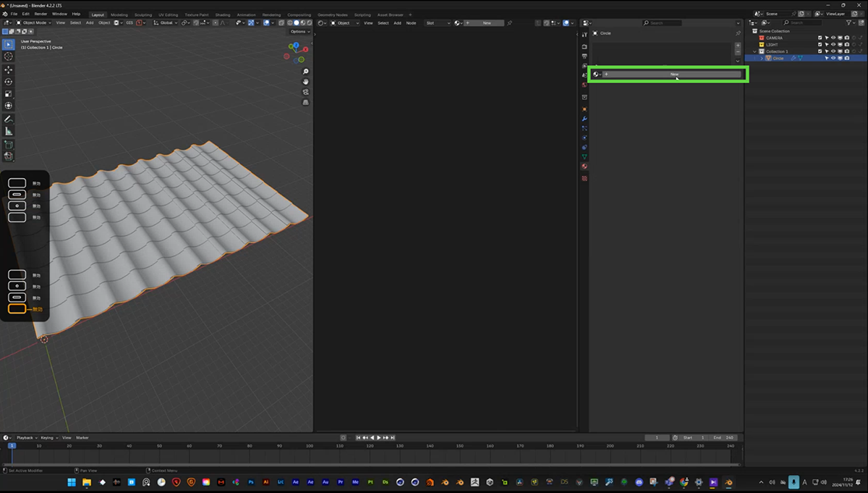Select the Scale tool in viewport toolbar
Viewport: 868px width, 493px height.
click(x=9, y=94)
